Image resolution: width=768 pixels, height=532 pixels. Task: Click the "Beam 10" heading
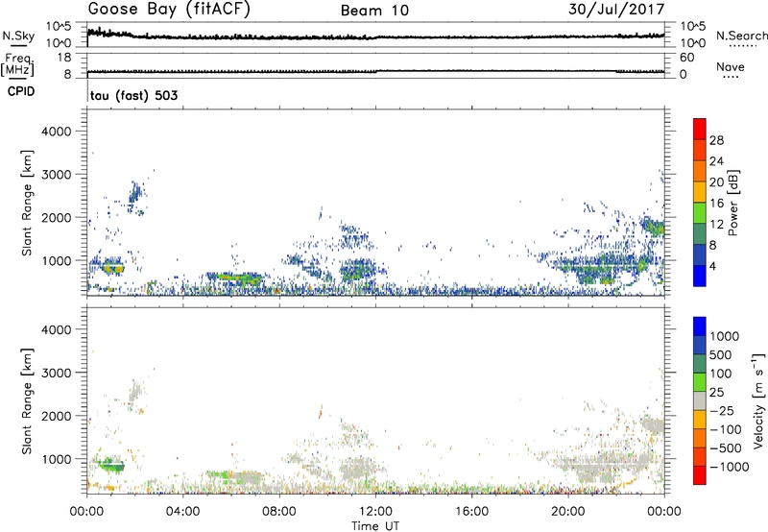[x=374, y=11]
